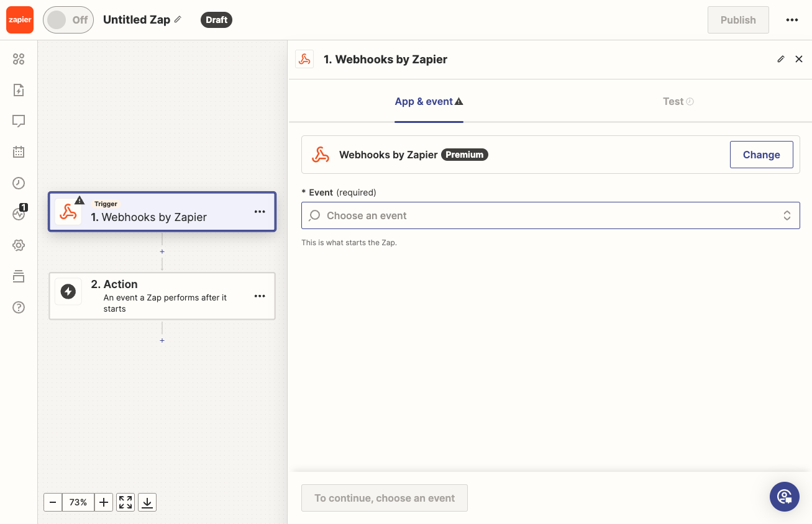
Task: Zoom out the canvas with minus button
Action: pyautogui.click(x=53, y=502)
